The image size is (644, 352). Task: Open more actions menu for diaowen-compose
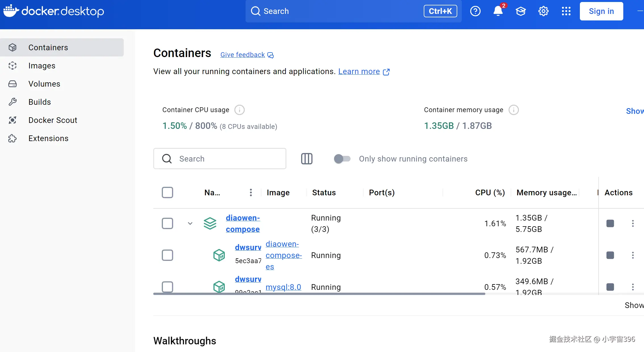pos(633,223)
